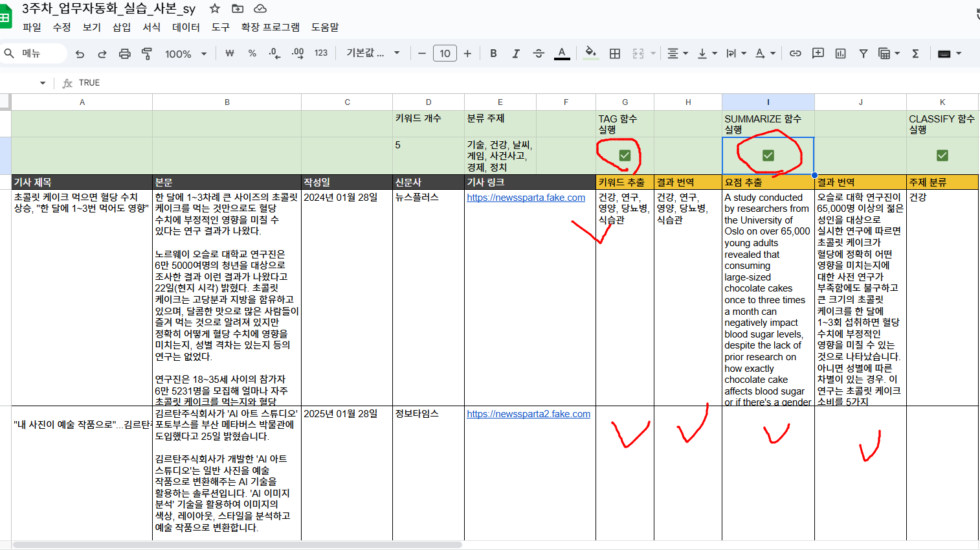The height and width of the screenshot is (550, 980).
Task: Open the merge cells dropdown arrow
Action: pos(653,53)
